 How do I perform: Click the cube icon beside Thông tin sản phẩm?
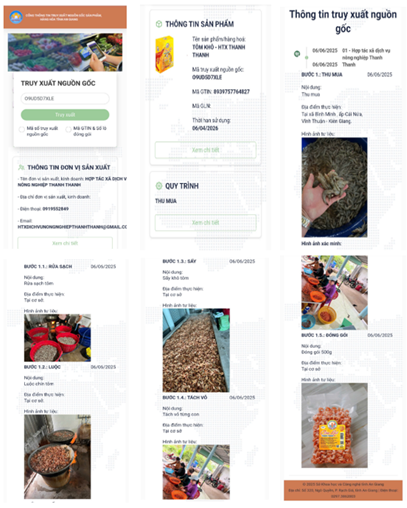pos(159,24)
